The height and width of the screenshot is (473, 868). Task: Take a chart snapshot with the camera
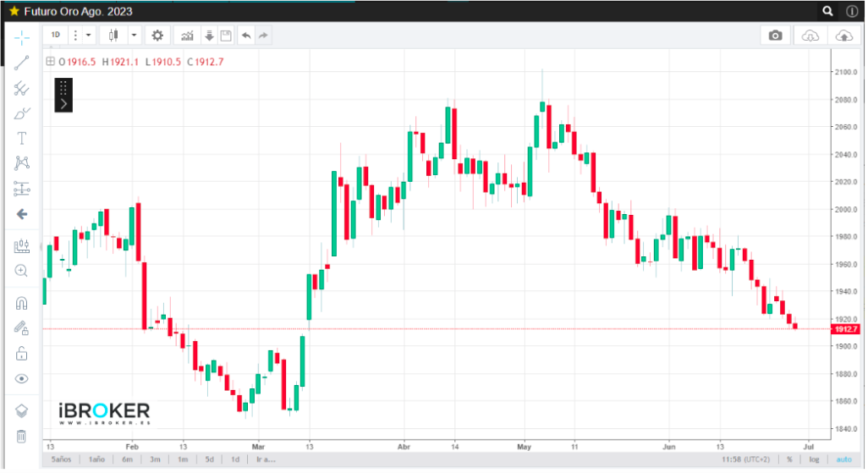(775, 36)
